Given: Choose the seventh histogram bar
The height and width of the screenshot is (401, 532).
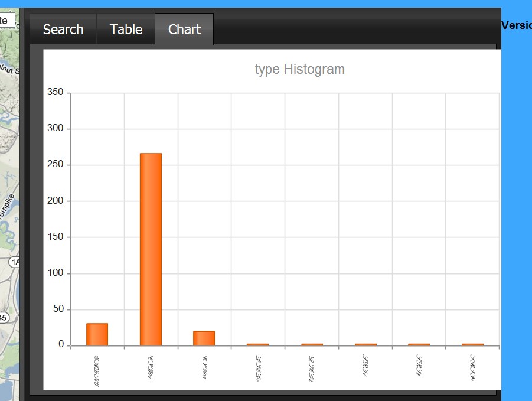Looking at the screenshot, I should [419, 344].
